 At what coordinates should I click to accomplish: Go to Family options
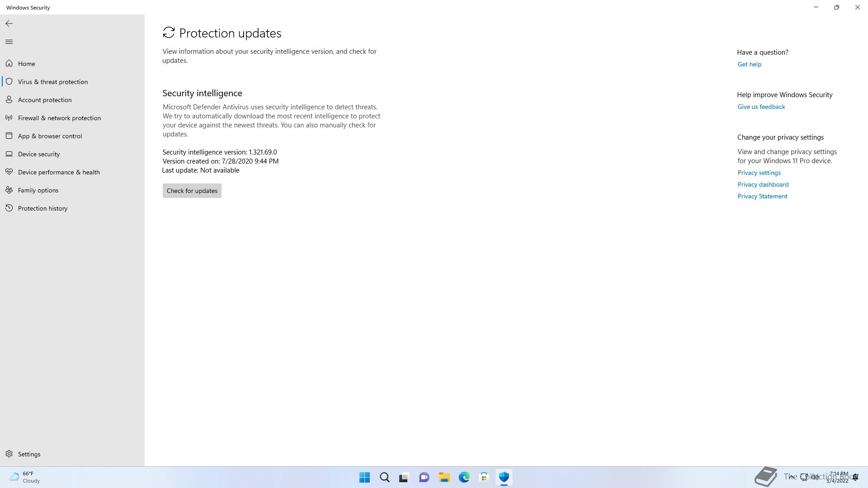pos(72,190)
